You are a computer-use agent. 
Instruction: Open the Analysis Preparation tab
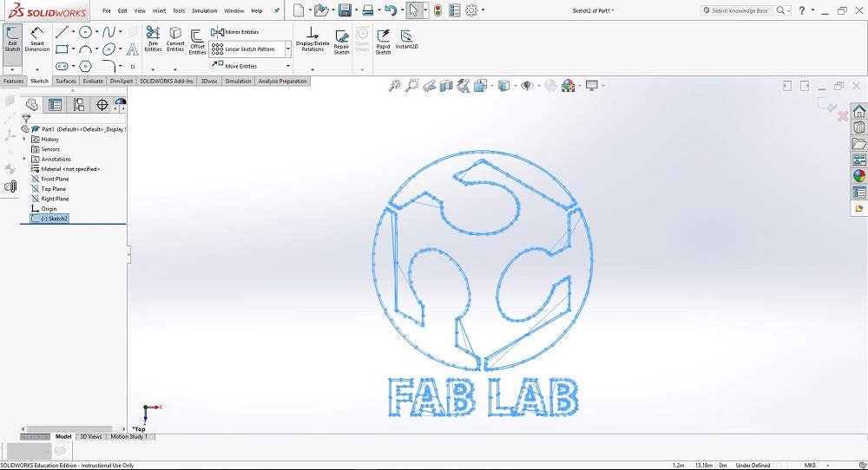(x=282, y=82)
